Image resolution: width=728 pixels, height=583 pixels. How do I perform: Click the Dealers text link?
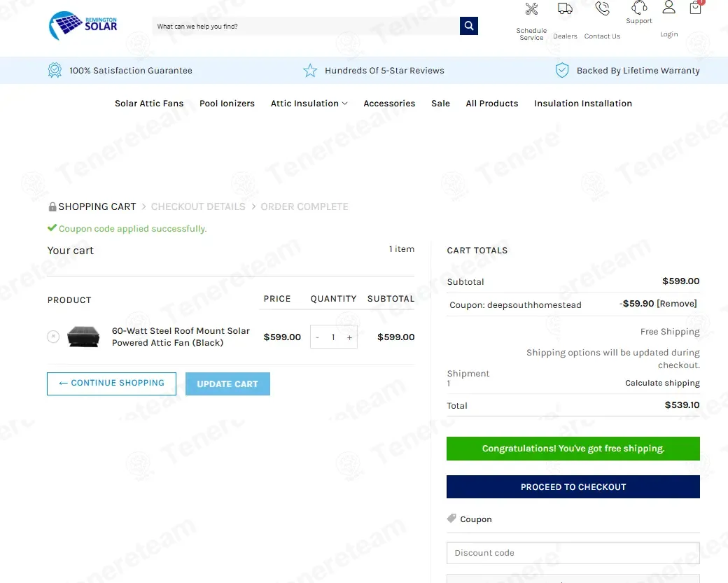point(565,36)
